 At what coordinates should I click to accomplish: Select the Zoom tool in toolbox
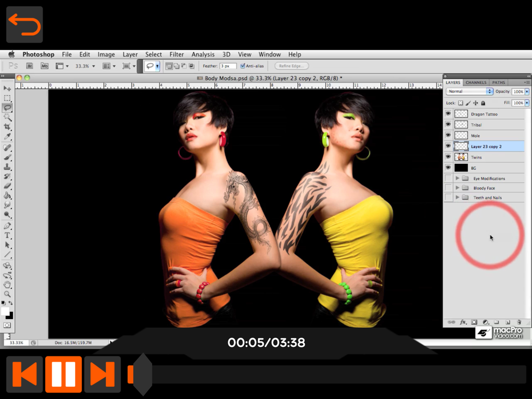click(7, 294)
